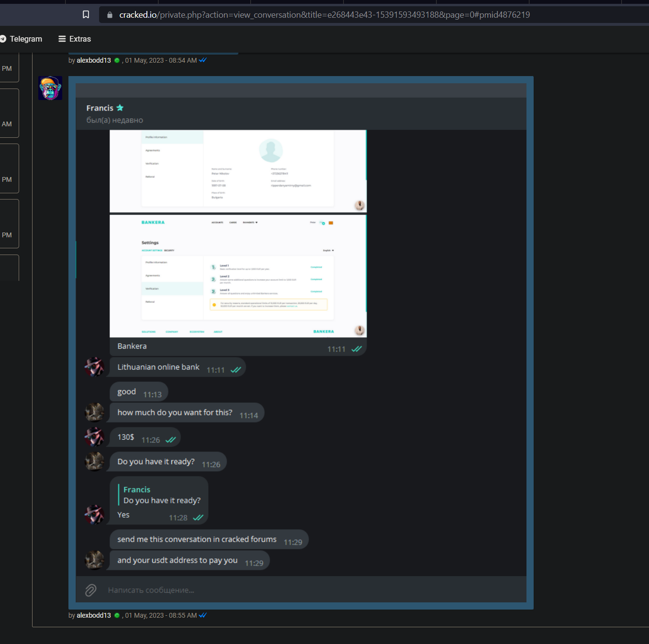Open alexbodd13 profile above 08:54 AM
This screenshot has width=649, height=644.
coord(94,60)
